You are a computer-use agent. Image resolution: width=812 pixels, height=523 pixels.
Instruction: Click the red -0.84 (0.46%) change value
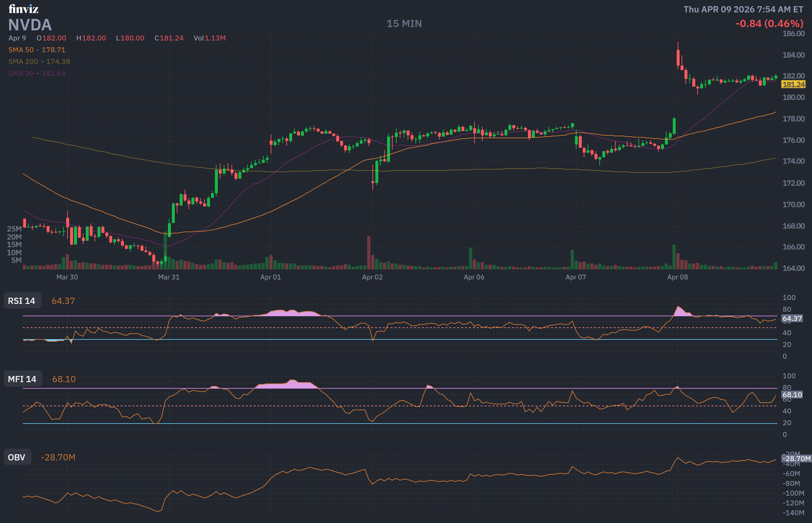[769, 23]
